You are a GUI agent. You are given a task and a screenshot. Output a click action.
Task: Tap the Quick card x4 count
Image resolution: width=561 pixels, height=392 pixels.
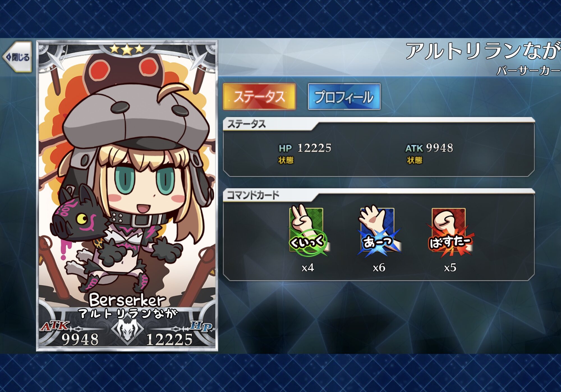308,267
